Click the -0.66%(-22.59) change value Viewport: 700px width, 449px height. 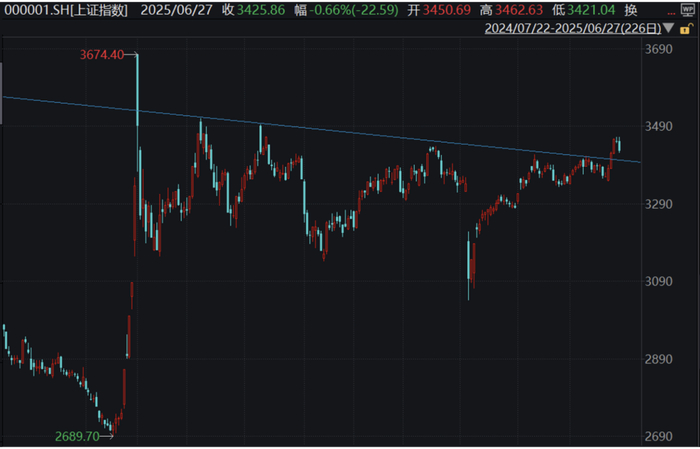[354, 10]
